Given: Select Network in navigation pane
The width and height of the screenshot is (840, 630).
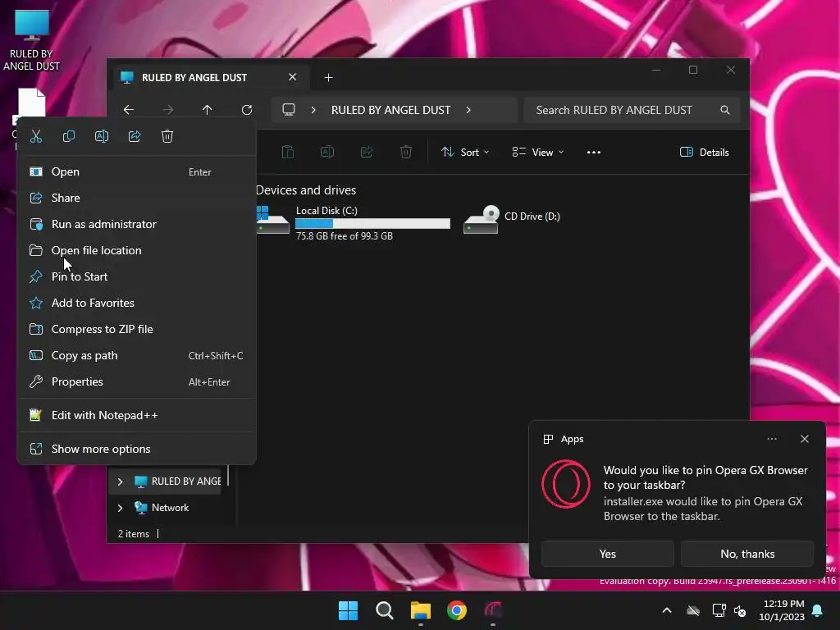Looking at the screenshot, I should tap(170, 508).
